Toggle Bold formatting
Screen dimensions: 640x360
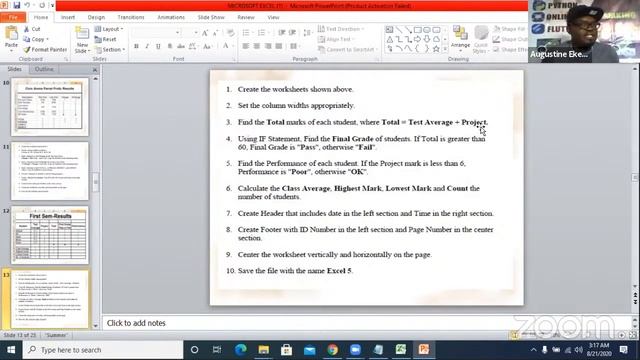(136, 46)
